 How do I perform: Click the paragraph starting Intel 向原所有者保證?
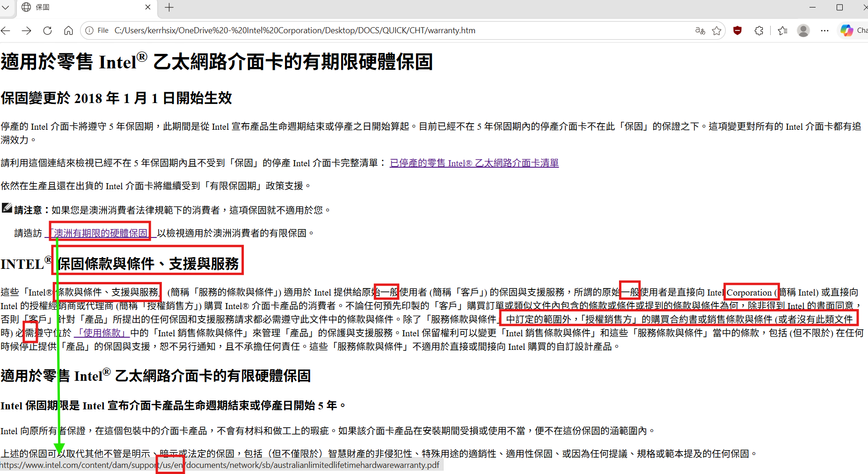pos(328,431)
